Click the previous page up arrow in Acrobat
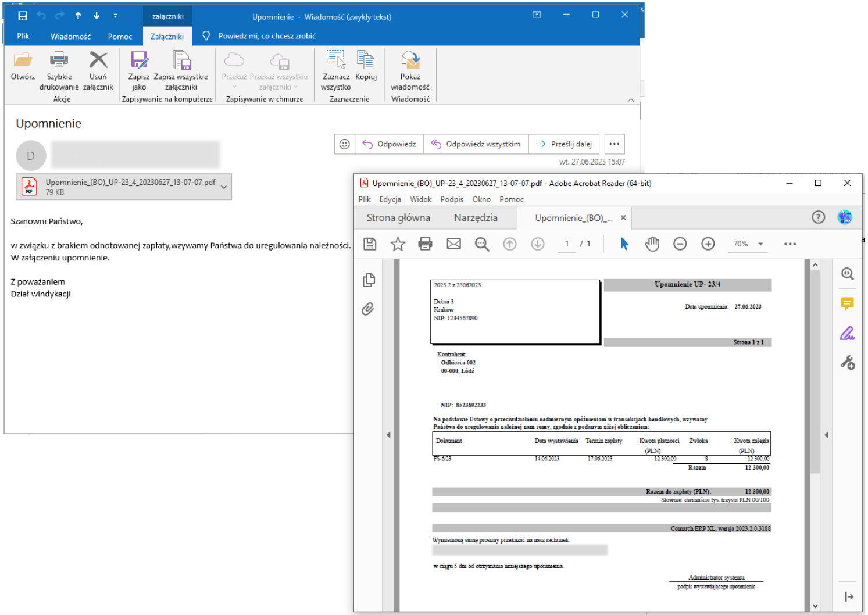The width and height of the screenshot is (868, 615). coord(510,244)
